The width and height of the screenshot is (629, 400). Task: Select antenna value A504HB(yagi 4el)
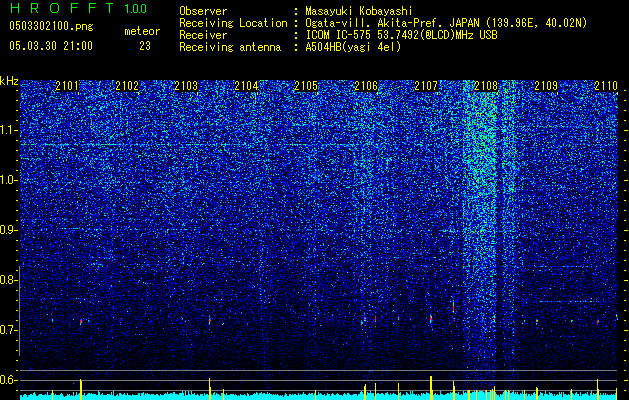pyautogui.click(x=353, y=47)
